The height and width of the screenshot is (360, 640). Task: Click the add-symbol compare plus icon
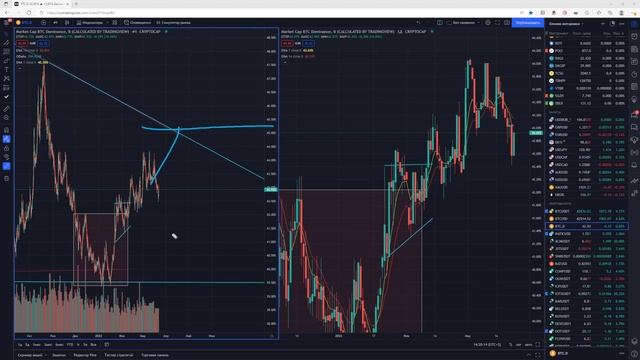pyautogui.click(x=44, y=23)
